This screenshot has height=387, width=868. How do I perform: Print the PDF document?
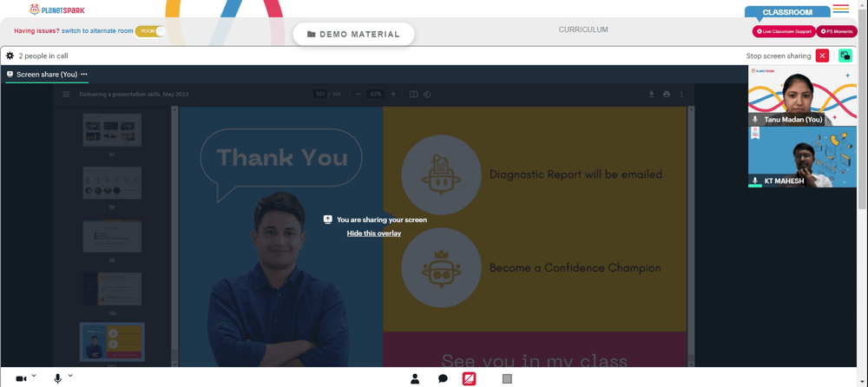667,94
